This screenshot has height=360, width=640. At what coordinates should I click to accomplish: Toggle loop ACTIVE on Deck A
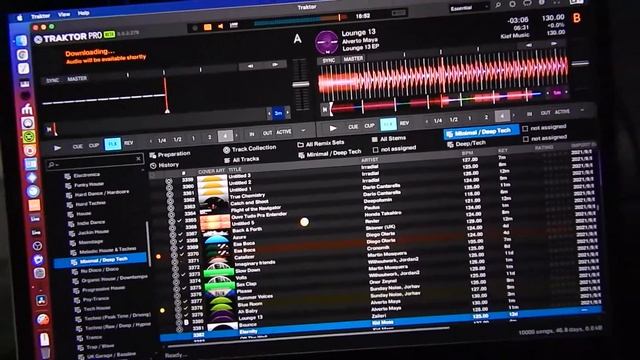(x=283, y=132)
